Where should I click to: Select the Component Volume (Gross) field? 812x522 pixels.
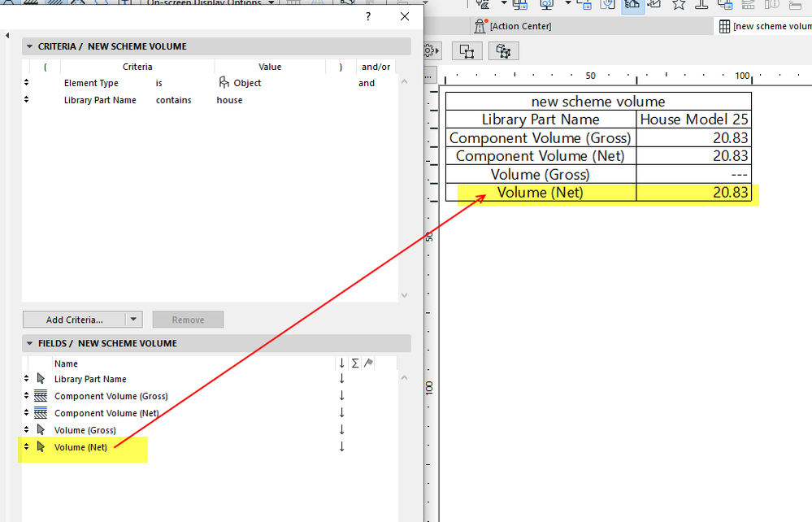tap(111, 396)
